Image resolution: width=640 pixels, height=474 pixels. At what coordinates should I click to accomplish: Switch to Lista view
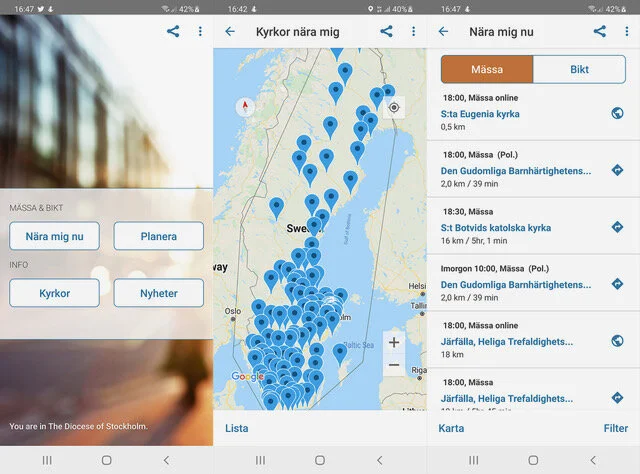[x=237, y=428]
